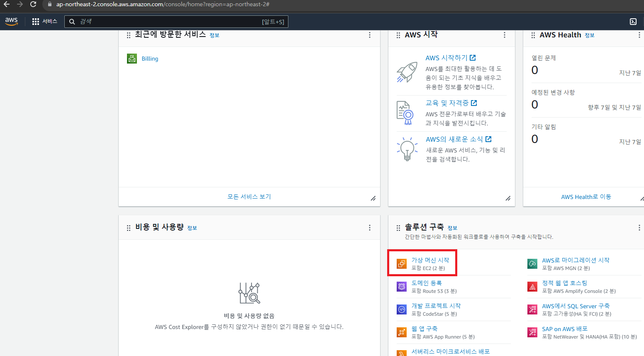Open AWS에서 SQL Server 구축 link
Image resolution: width=644 pixels, height=356 pixels.
point(576,306)
